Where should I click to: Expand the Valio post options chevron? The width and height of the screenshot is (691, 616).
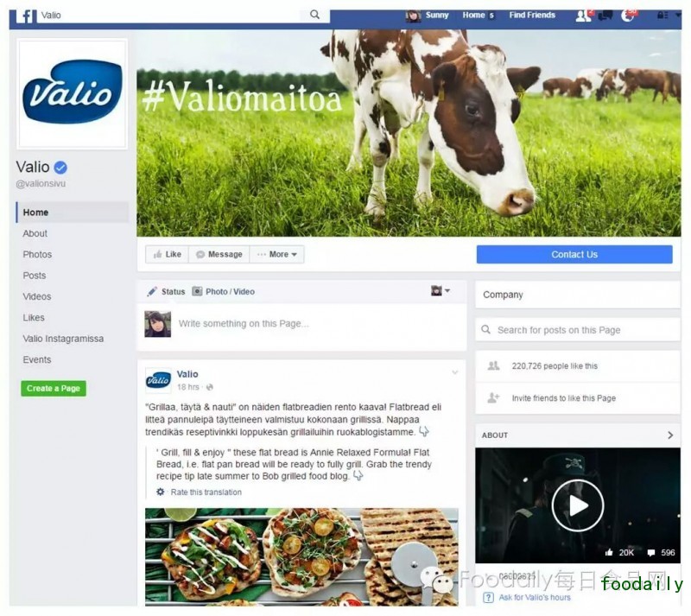[455, 372]
